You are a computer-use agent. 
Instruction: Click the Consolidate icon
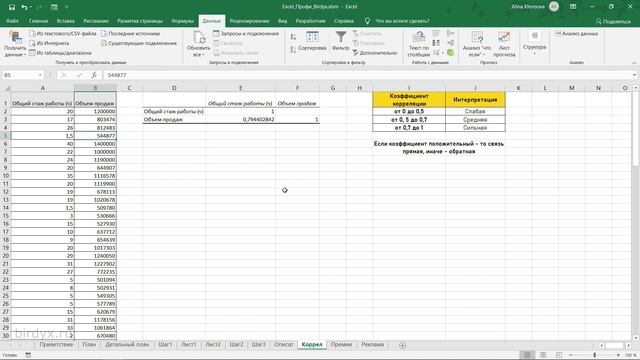point(450,33)
